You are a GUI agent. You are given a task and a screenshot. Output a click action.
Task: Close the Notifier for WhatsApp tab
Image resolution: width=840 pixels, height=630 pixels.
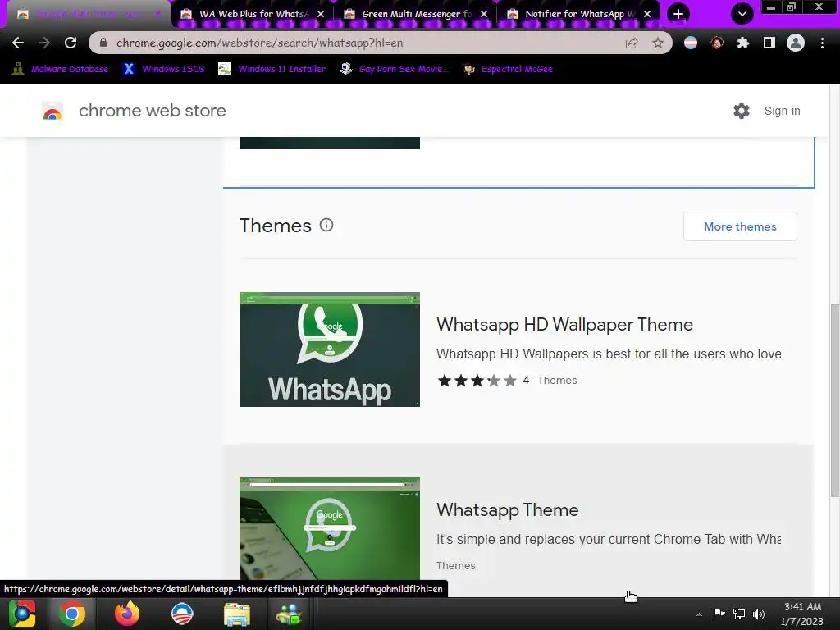pos(647,14)
